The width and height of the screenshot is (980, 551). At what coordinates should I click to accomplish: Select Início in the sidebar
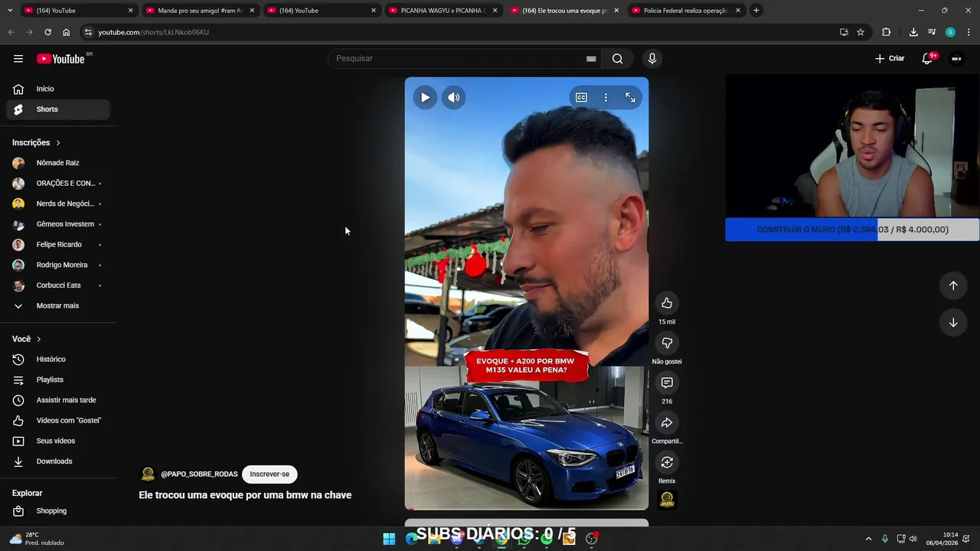click(58, 89)
